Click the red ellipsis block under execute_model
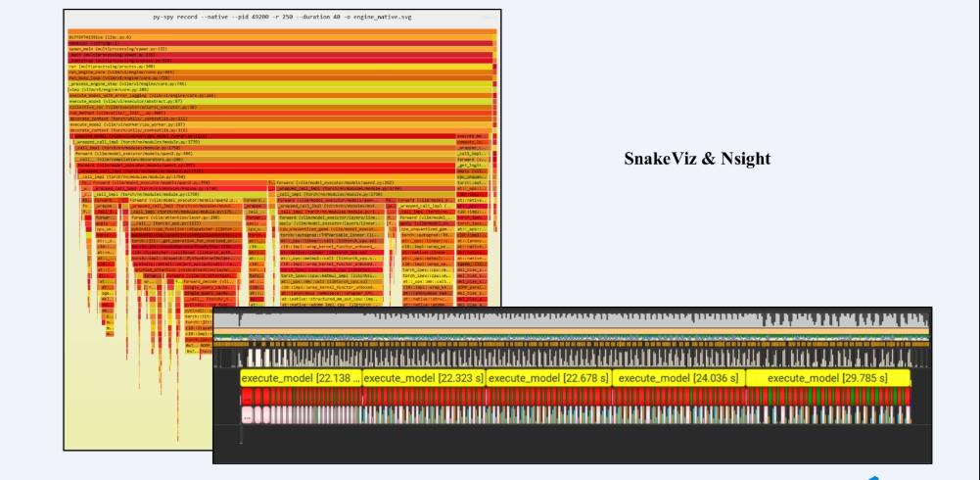This screenshot has width=980, height=480. (x=248, y=395)
